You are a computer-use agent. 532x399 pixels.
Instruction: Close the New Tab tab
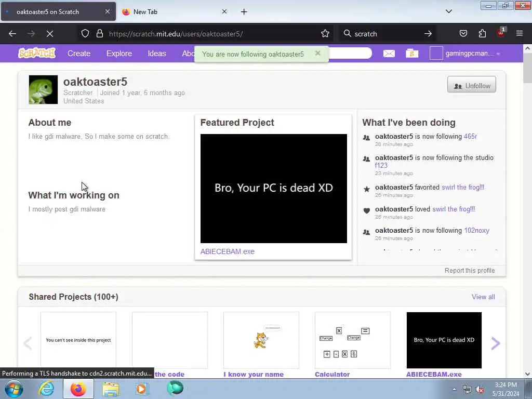(x=224, y=11)
